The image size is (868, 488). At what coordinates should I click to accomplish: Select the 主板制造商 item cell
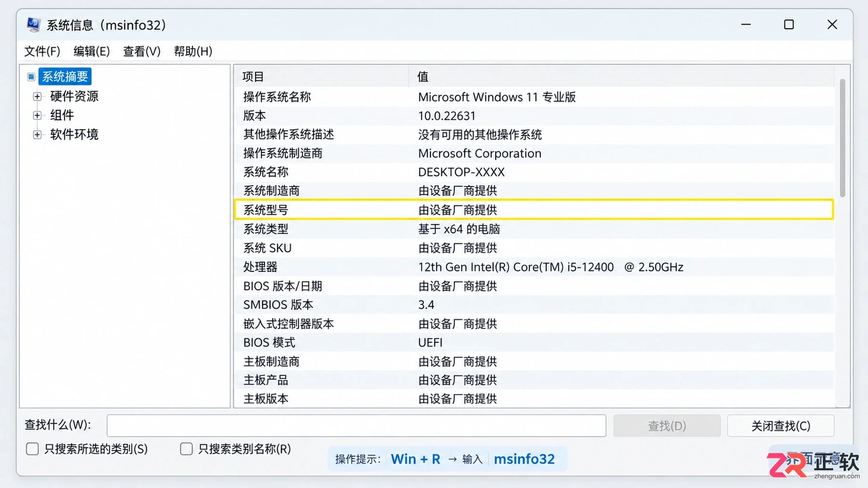pos(271,361)
